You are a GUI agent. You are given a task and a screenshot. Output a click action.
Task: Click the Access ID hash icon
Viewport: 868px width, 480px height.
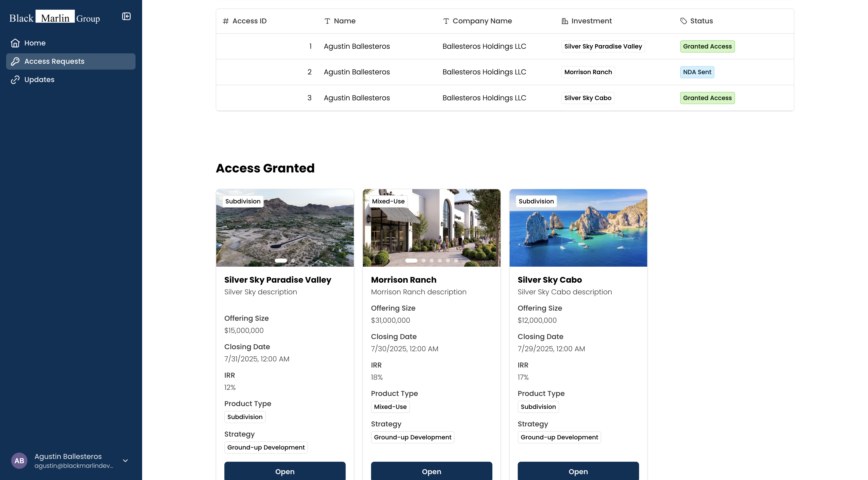click(225, 21)
